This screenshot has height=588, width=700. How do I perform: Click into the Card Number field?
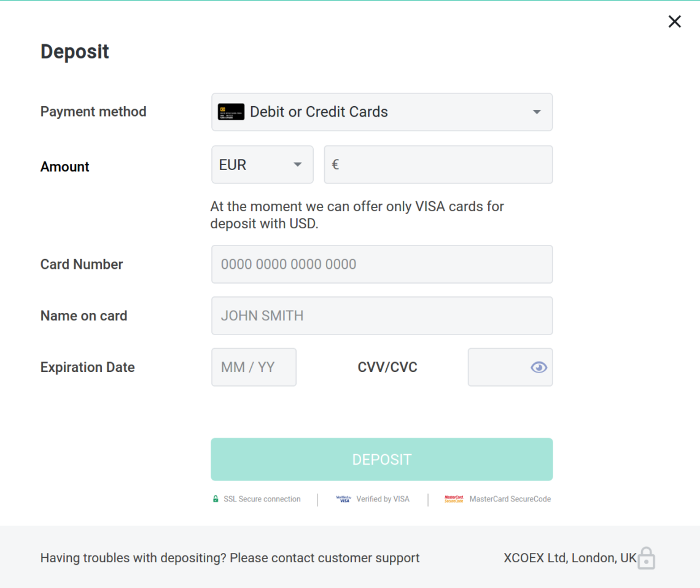click(x=382, y=264)
